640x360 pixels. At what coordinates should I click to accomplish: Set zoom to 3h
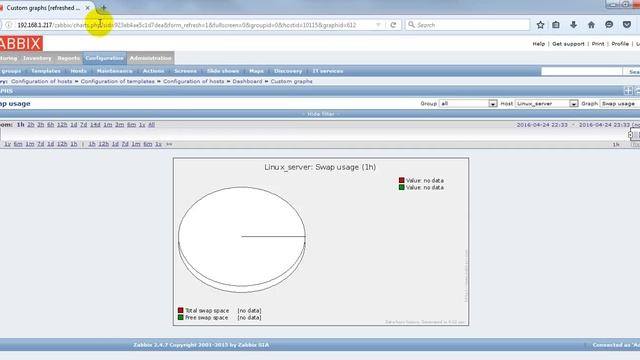(x=40, y=124)
